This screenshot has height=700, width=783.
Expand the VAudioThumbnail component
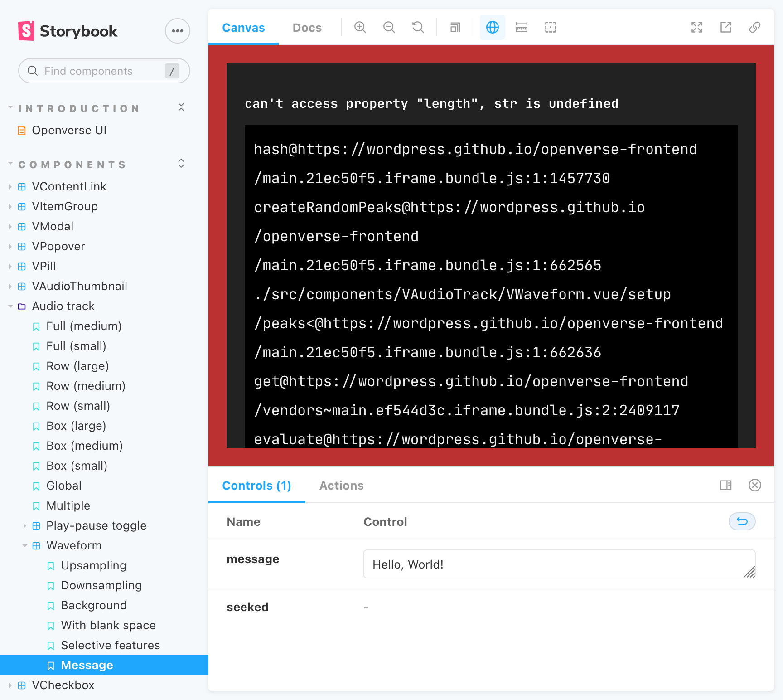[79, 286]
